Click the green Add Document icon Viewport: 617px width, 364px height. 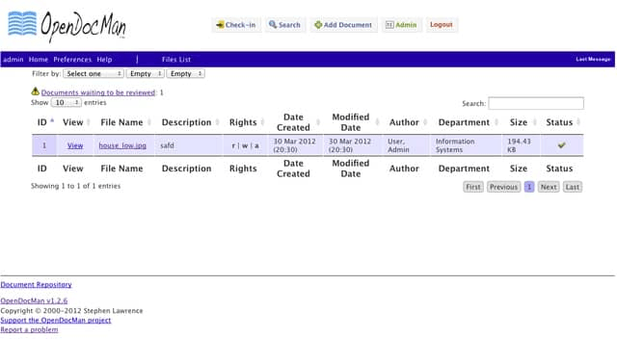pos(318,25)
